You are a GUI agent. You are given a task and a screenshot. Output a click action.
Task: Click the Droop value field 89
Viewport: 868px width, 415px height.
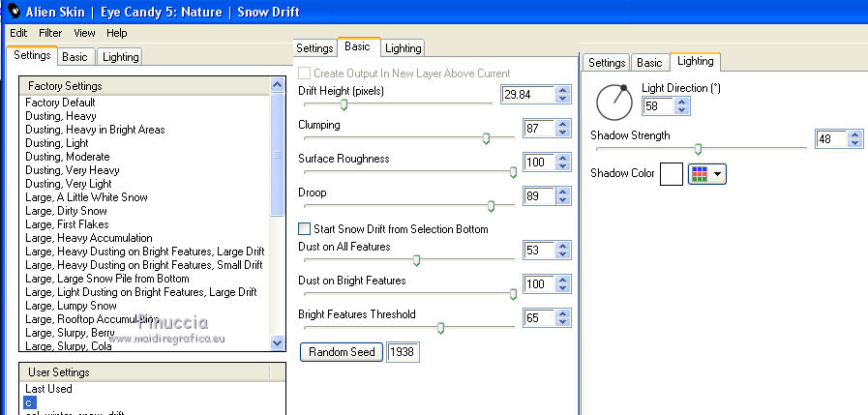pyautogui.click(x=539, y=195)
